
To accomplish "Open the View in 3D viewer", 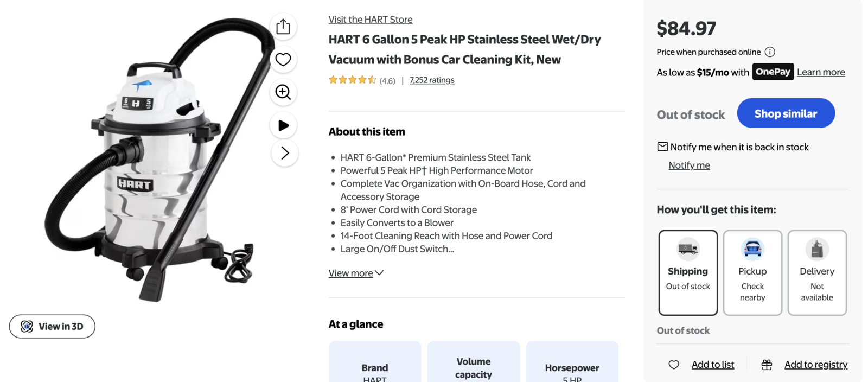I will tap(52, 326).
